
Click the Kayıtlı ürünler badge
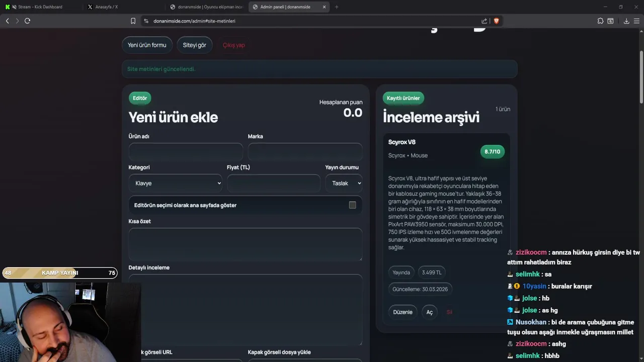tap(404, 98)
